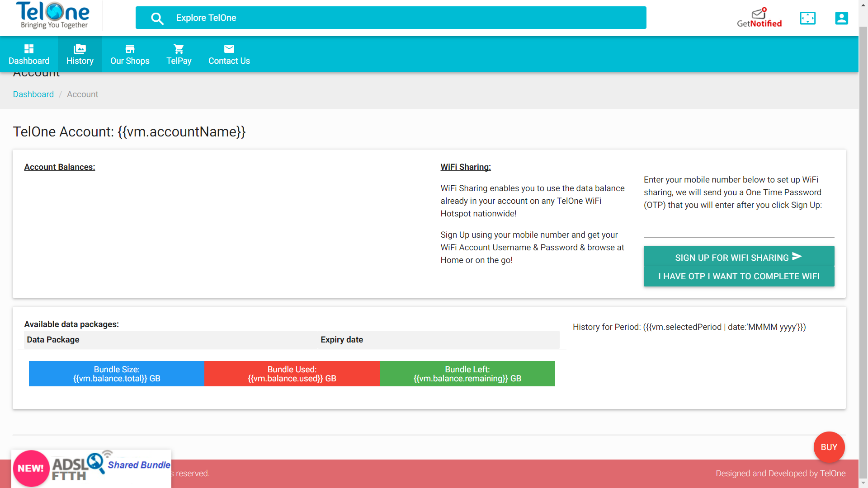
Task: Click the Account breadcrumb text
Action: (x=82, y=94)
